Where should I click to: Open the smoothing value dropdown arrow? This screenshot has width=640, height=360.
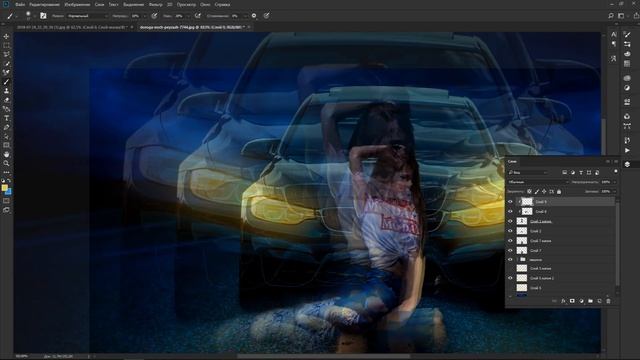click(245, 16)
